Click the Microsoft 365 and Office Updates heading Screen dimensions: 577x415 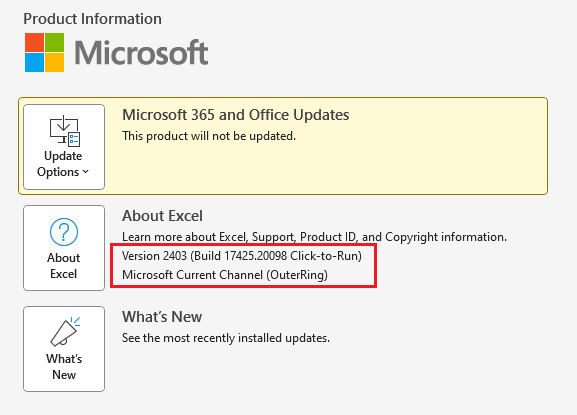(236, 115)
